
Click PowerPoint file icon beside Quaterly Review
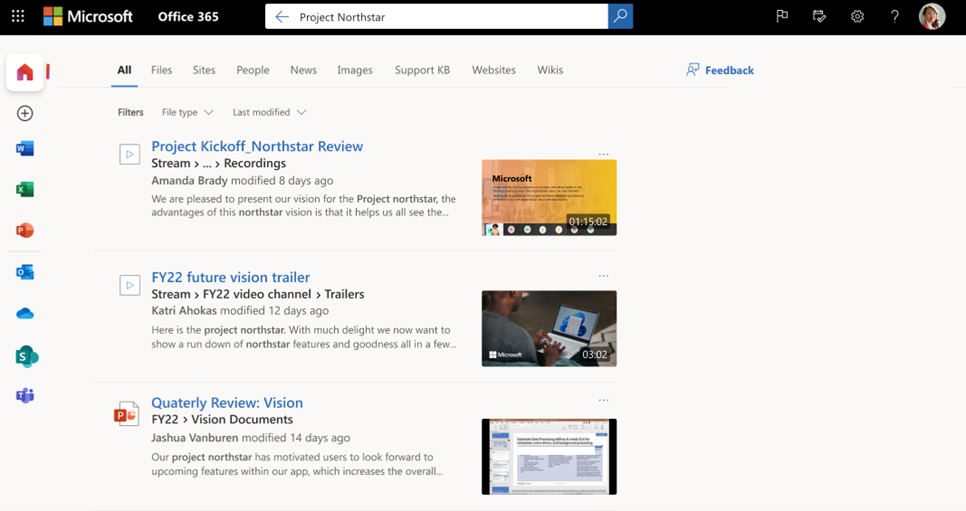pyautogui.click(x=126, y=414)
